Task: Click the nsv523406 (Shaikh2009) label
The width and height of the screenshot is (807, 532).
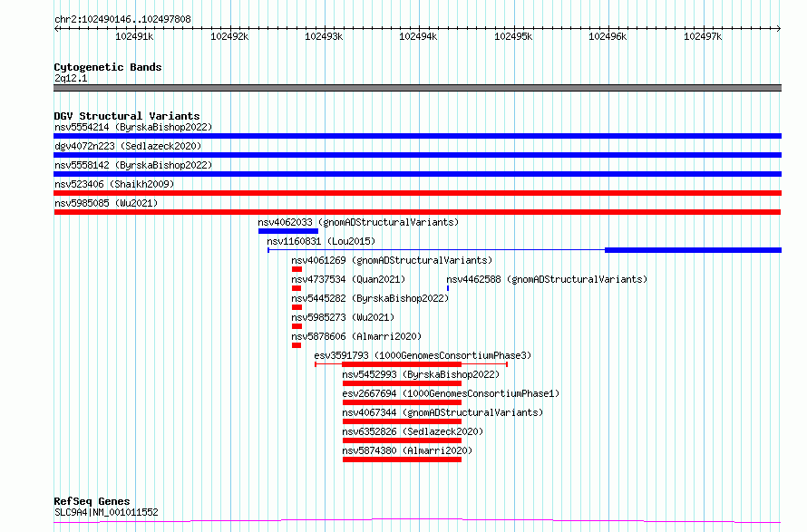Action: 114,184
